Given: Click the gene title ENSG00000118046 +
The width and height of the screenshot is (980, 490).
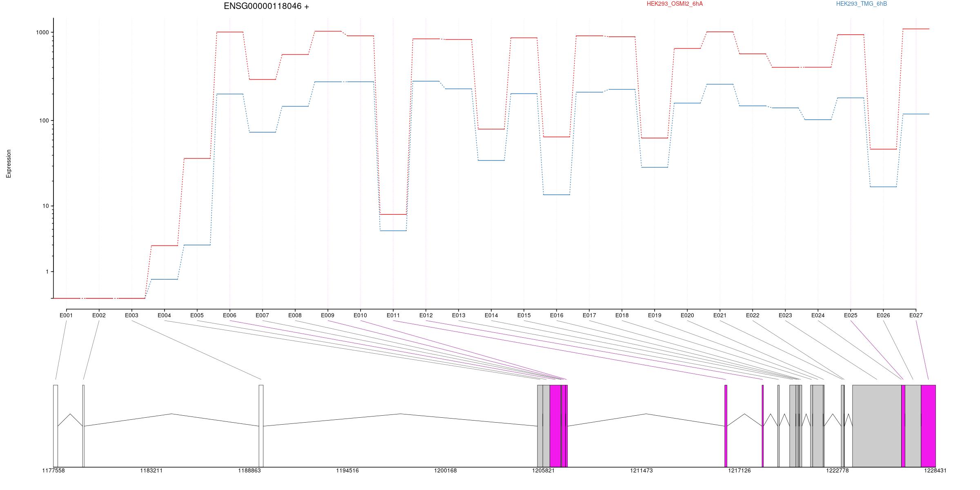Looking at the screenshot, I should pyautogui.click(x=266, y=6).
